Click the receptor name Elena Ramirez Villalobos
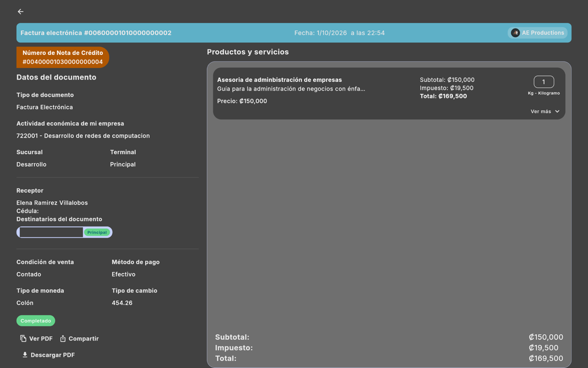588x368 pixels. (52, 203)
